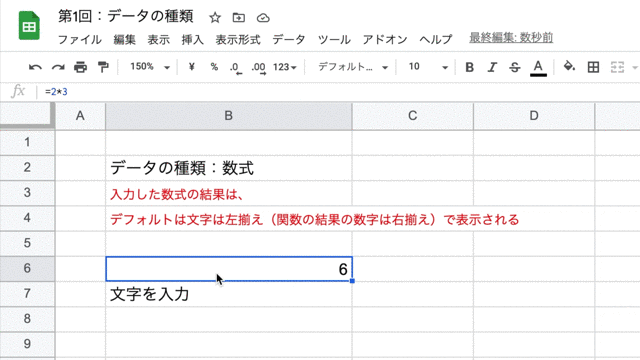Select column C header
640x360 pixels.
point(413,116)
